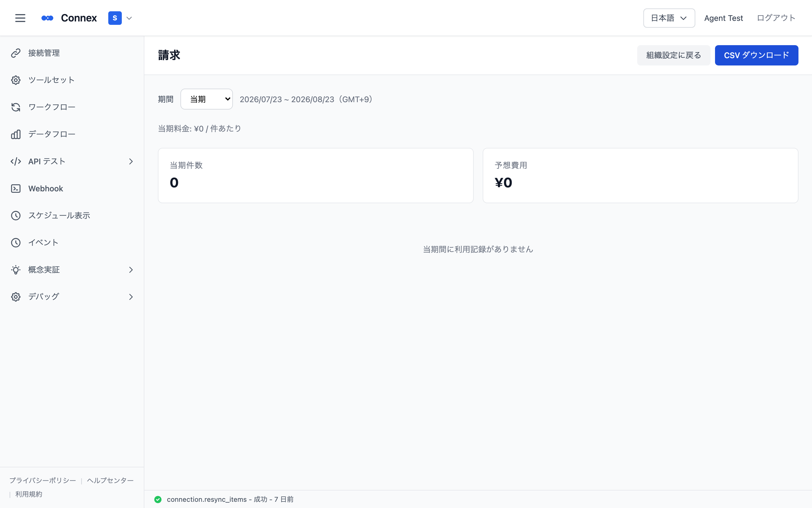Click the clock icon beside スケジュール表示
Image resolution: width=812 pixels, height=508 pixels.
[16, 216]
